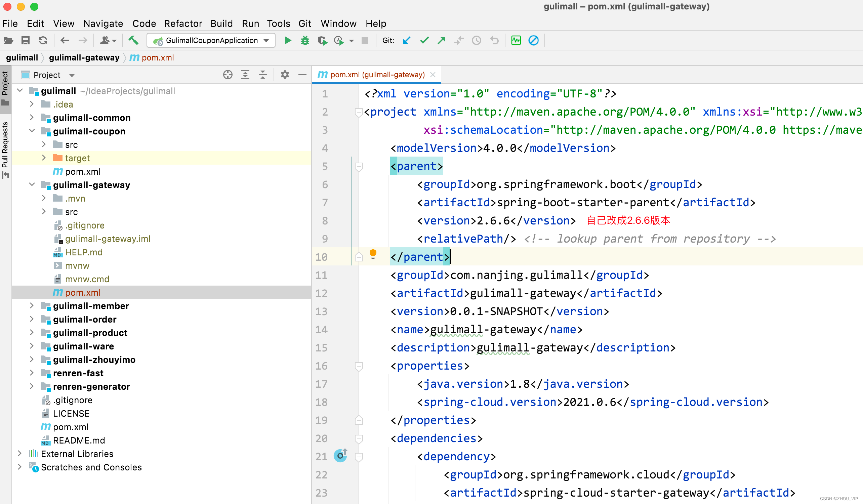Navigate back with the left arrow
863x504 pixels.
coord(65,40)
